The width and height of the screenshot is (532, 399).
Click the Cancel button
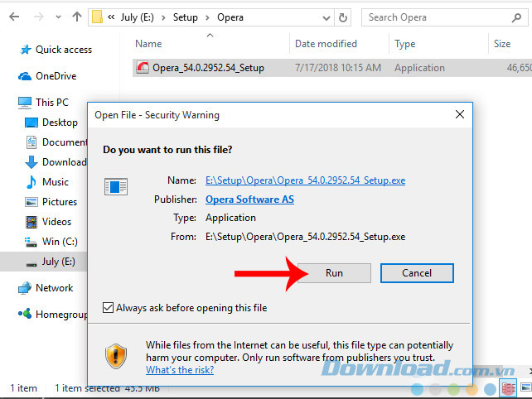tap(417, 273)
